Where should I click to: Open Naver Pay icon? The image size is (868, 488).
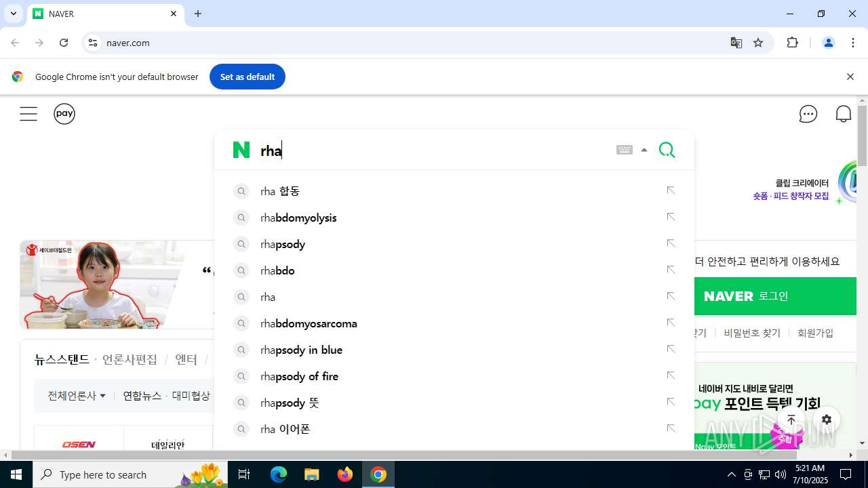tap(64, 114)
